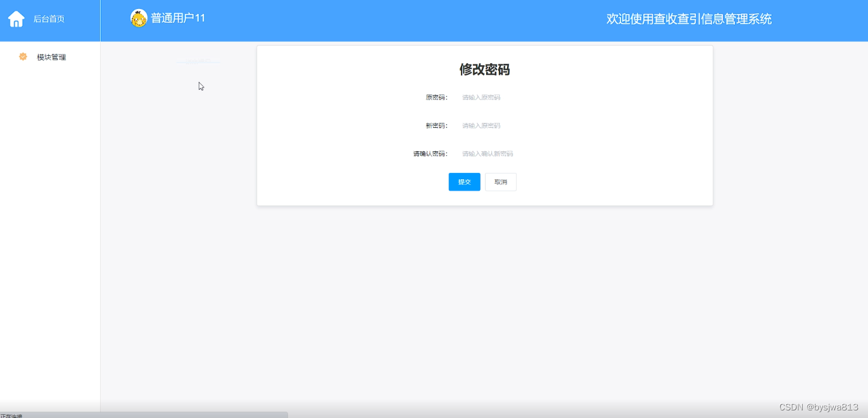Click the 提交 submit button
Viewport: 868px width, 418px height.
point(465,182)
